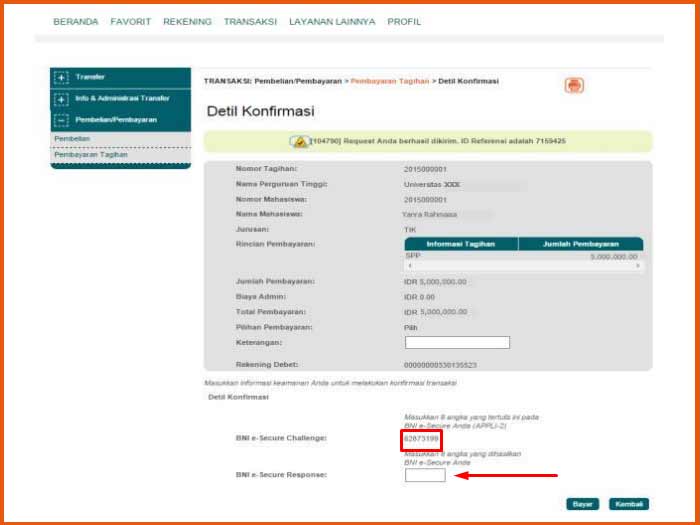
Task: Click the printer icon near the breadcrumb
Action: (574, 85)
